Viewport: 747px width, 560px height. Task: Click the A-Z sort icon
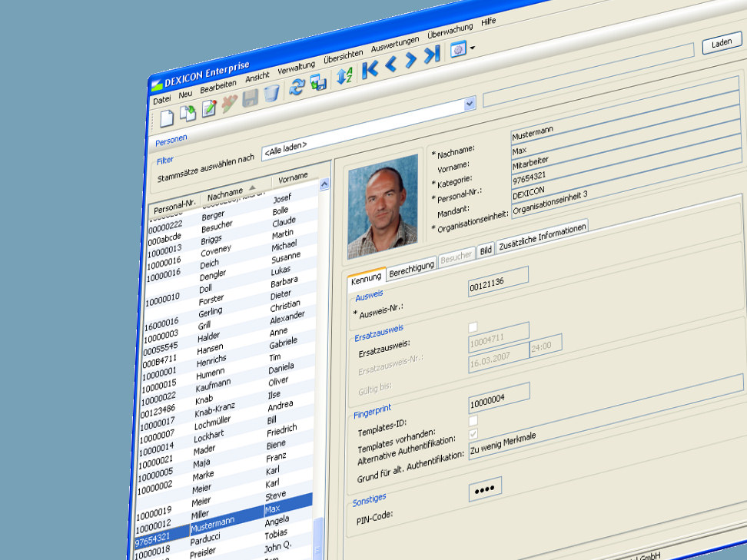(x=344, y=75)
